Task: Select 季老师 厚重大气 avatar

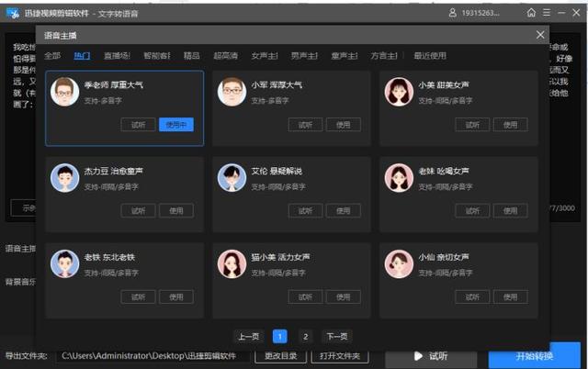Action: pos(65,92)
